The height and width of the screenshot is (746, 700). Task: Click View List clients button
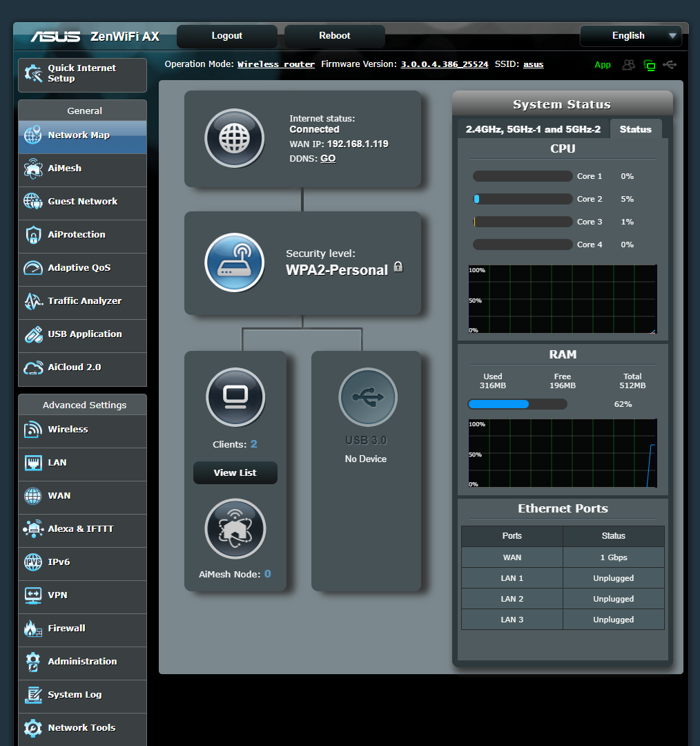235,473
